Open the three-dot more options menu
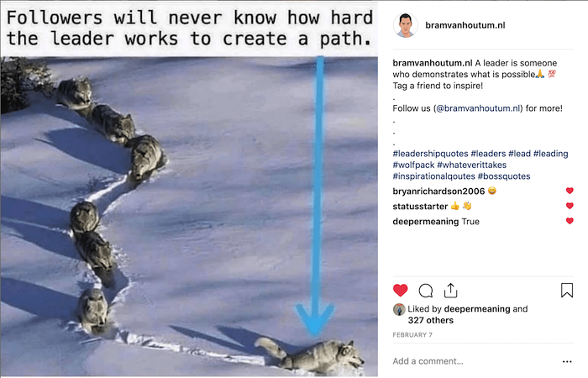The image size is (588, 378). [x=567, y=361]
